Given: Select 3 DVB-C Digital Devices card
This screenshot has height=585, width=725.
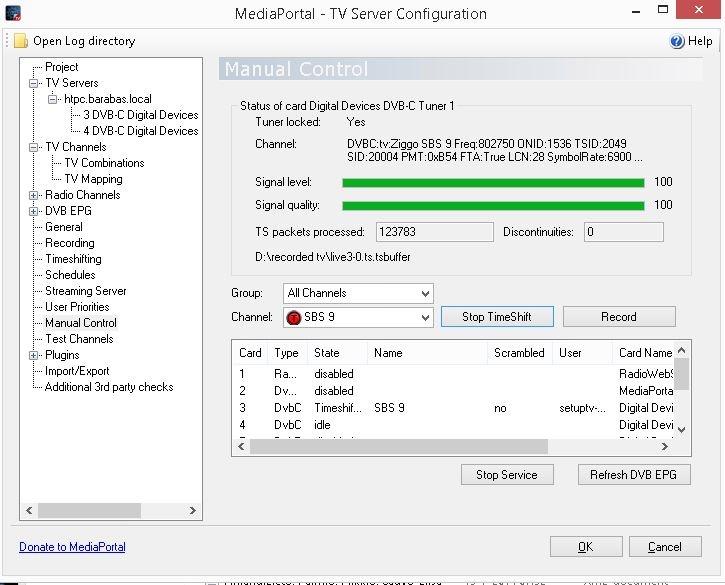Looking at the screenshot, I should pos(141,115).
